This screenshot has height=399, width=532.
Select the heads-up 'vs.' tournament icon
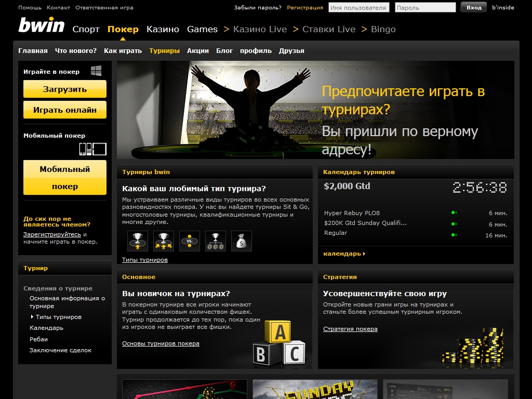coord(190,241)
